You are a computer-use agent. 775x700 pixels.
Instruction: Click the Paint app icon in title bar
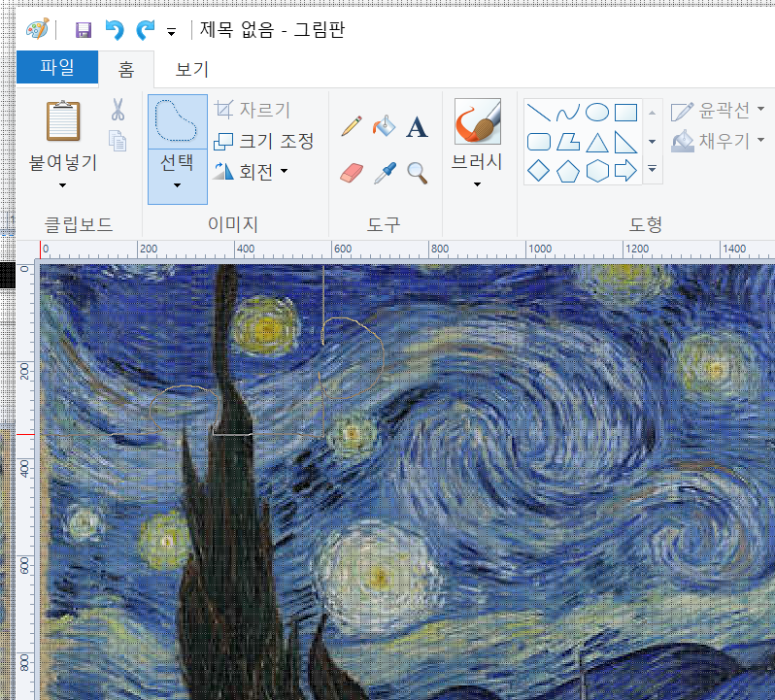coord(38,29)
